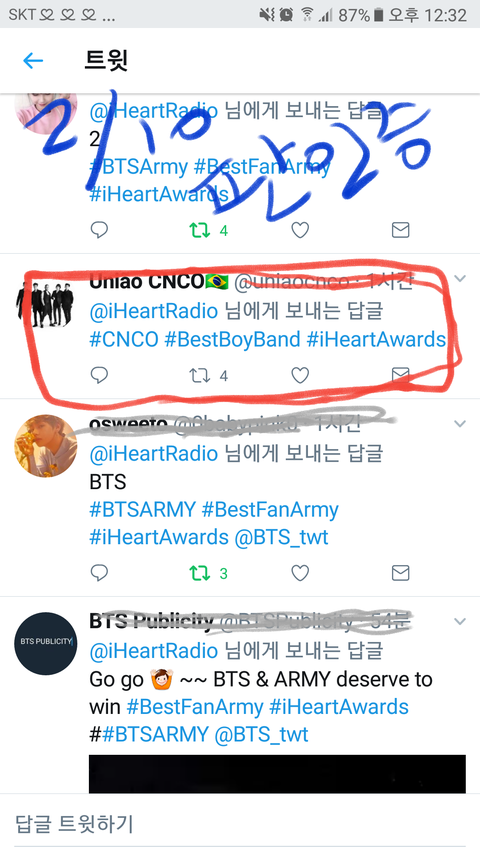Retweet the Uniao CNCO tweet
This screenshot has width=480, height=853.
[x=200, y=375]
